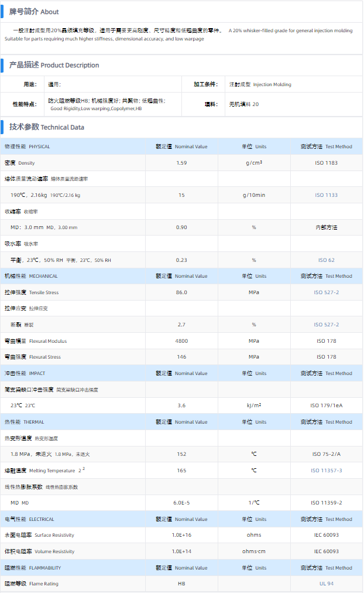Image resolution: width=364 pixels, height=593 pixels.
Task: Click the ISO 1133 test method link
Action: pyautogui.click(x=326, y=195)
